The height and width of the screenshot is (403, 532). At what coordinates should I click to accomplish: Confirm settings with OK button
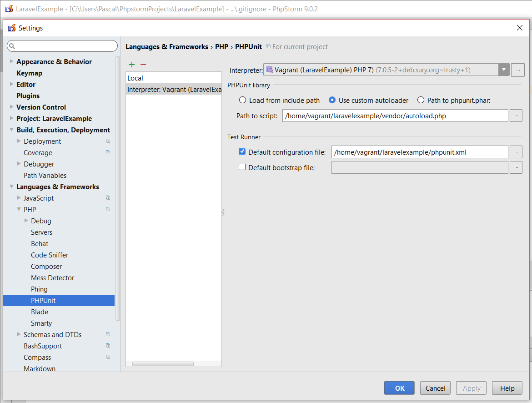point(399,388)
